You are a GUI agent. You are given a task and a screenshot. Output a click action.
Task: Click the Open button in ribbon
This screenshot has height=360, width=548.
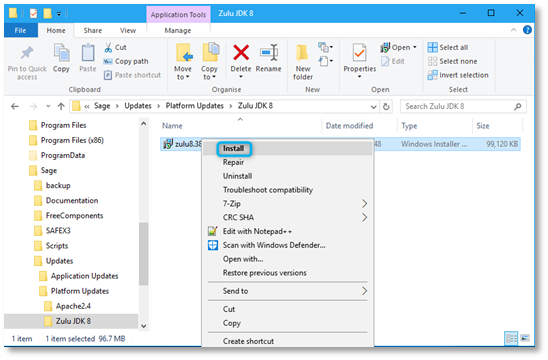point(395,47)
